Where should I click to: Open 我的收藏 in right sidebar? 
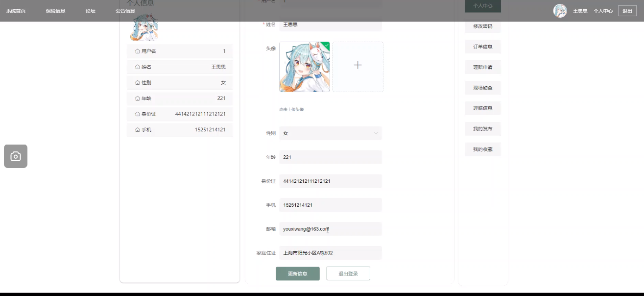483,149
